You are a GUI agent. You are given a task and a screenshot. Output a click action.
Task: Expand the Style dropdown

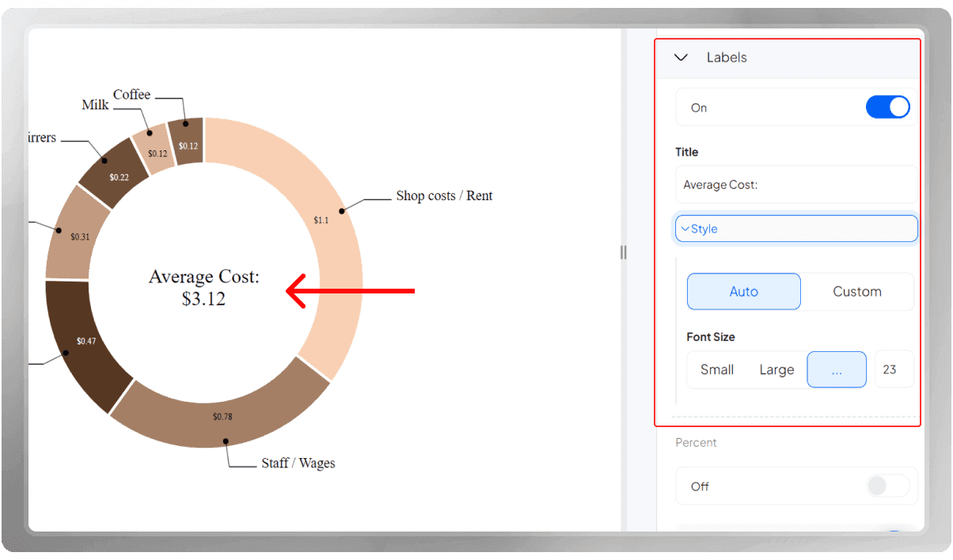(796, 229)
